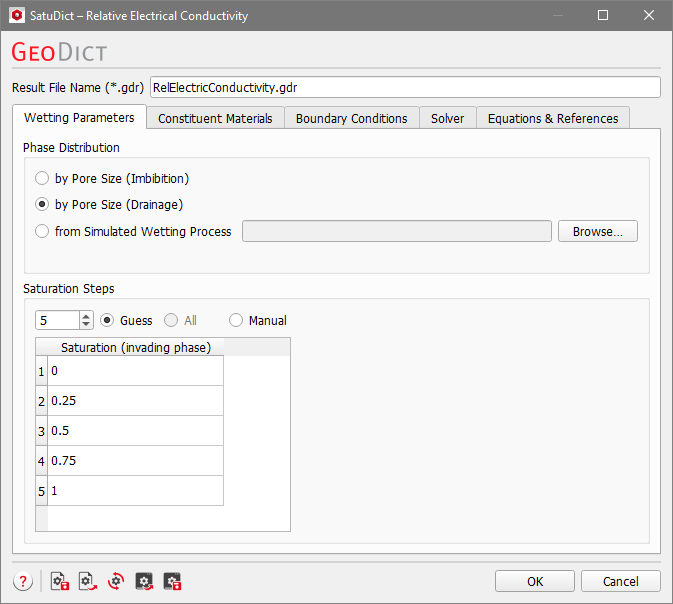Click the simulated wetting process path field
This screenshot has height=604, width=673.
point(397,231)
